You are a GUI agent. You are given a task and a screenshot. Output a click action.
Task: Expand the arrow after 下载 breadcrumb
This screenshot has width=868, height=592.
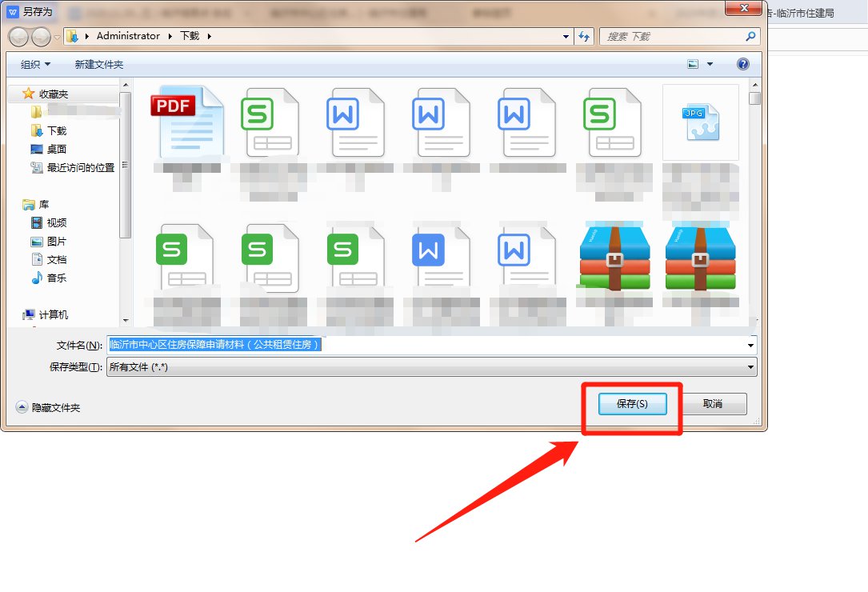point(210,37)
